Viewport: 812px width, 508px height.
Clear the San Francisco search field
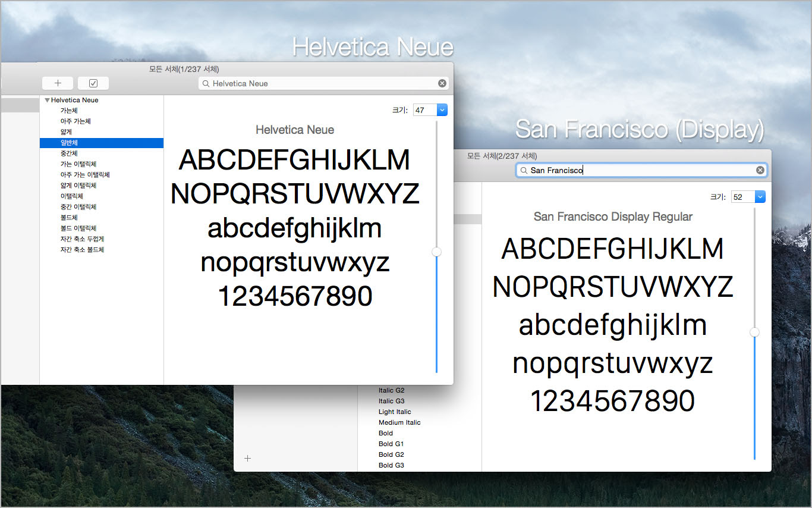(760, 170)
